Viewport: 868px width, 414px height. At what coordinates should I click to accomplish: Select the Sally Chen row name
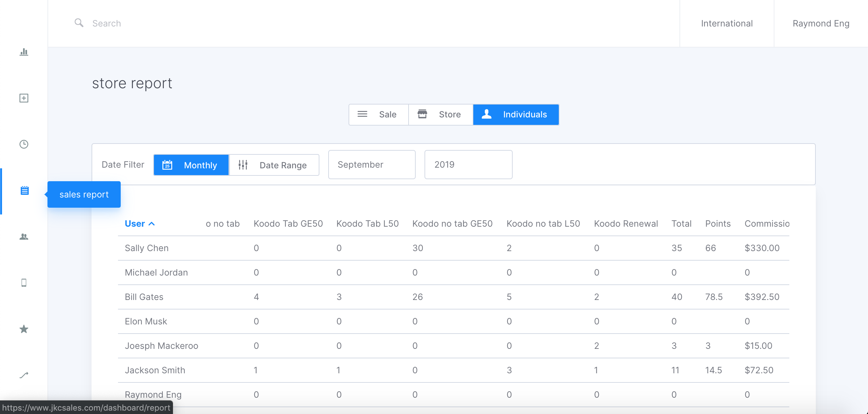[x=146, y=248]
